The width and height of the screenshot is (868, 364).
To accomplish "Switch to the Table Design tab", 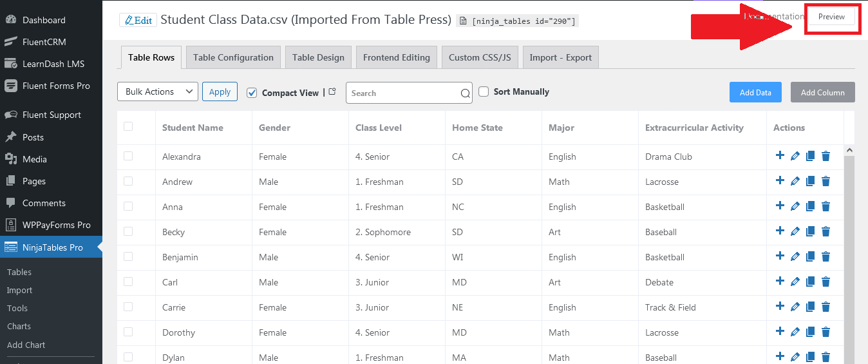I will (x=318, y=57).
